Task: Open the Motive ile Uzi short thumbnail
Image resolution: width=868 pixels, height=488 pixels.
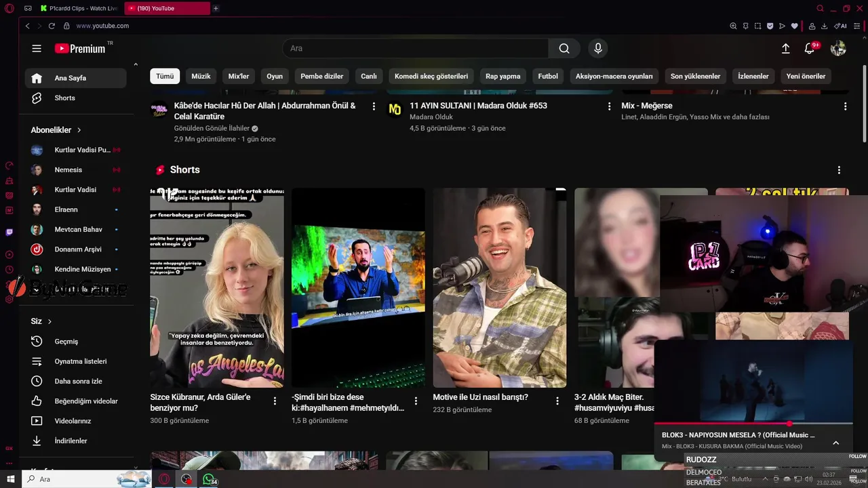Action: pyautogui.click(x=500, y=287)
